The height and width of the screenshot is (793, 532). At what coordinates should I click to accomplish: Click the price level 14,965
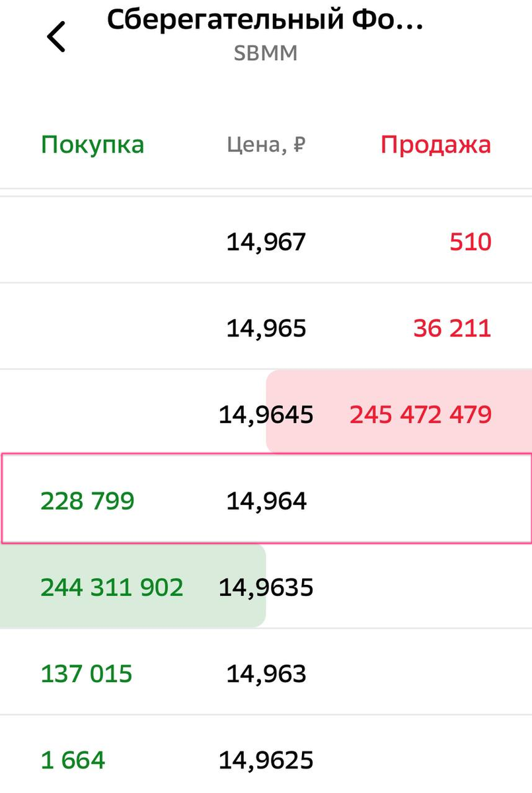coord(266,328)
